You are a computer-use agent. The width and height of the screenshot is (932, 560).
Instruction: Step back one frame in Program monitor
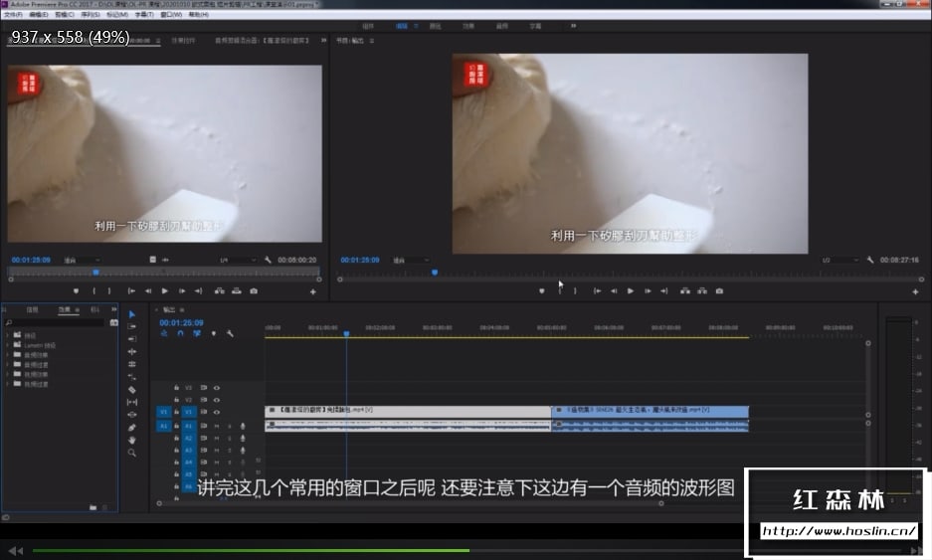point(614,291)
